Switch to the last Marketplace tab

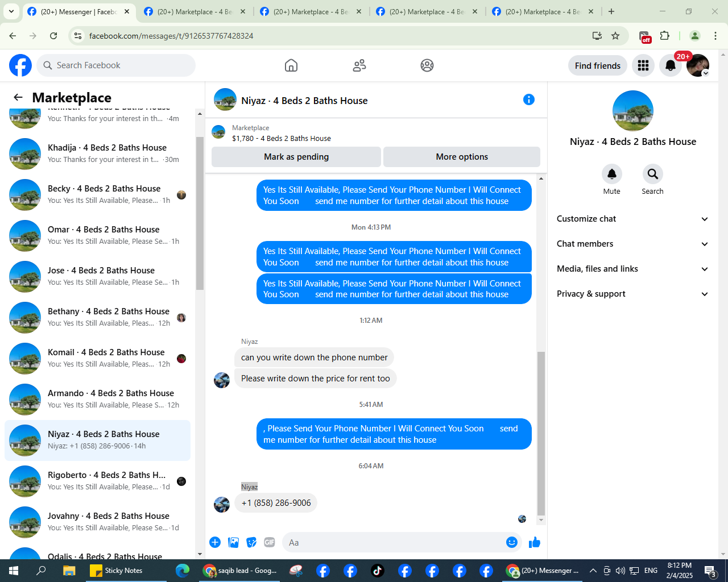pyautogui.click(x=543, y=11)
